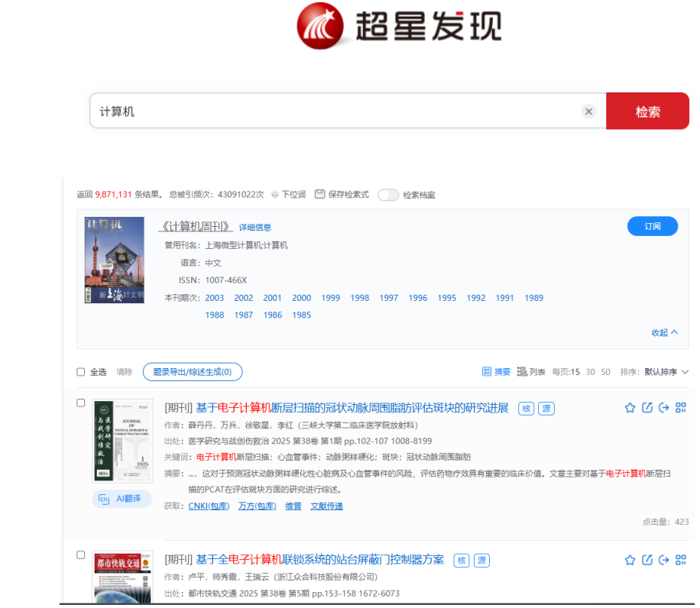
Task: Open 文献传递 document delivery link
Action: tap(327, 506)
